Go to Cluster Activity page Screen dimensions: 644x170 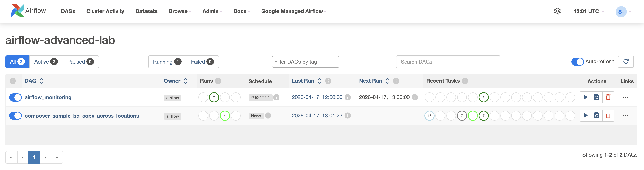pos(105,11)
